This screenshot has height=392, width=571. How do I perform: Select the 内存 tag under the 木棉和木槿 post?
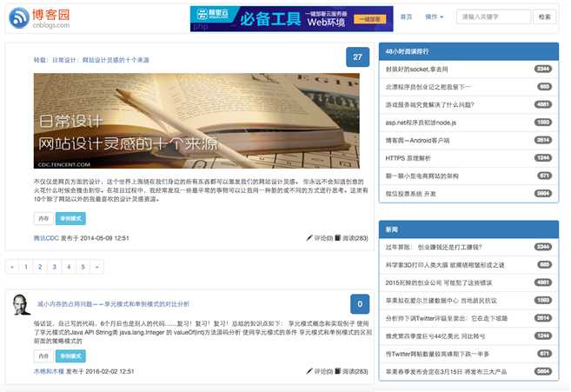[43, 356]
